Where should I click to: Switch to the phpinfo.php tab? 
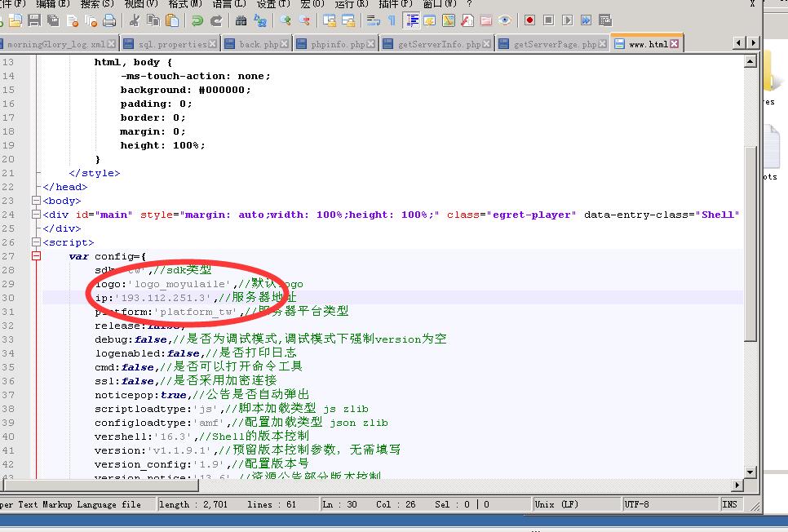pos(338,44)
